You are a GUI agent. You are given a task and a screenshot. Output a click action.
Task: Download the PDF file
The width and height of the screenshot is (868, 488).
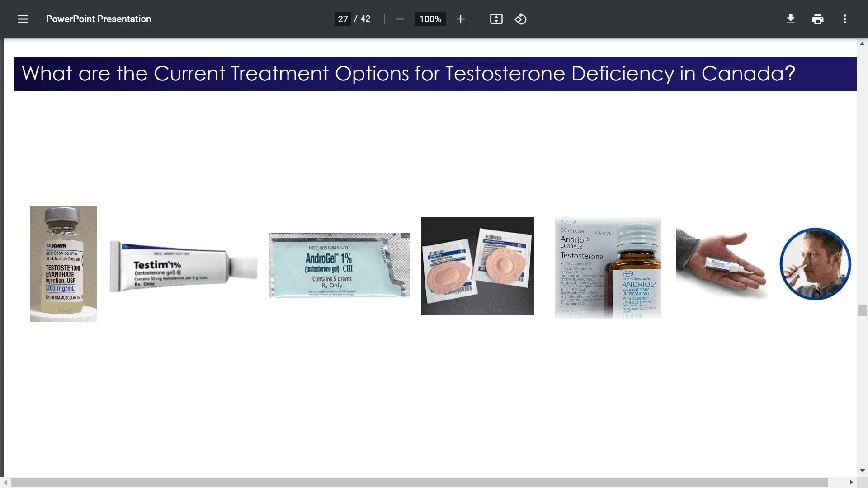790,19
